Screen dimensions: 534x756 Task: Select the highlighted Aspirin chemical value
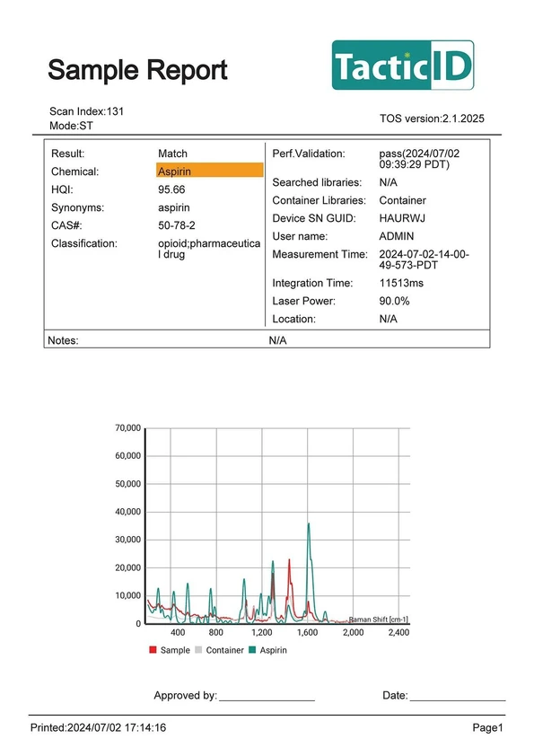210,171
